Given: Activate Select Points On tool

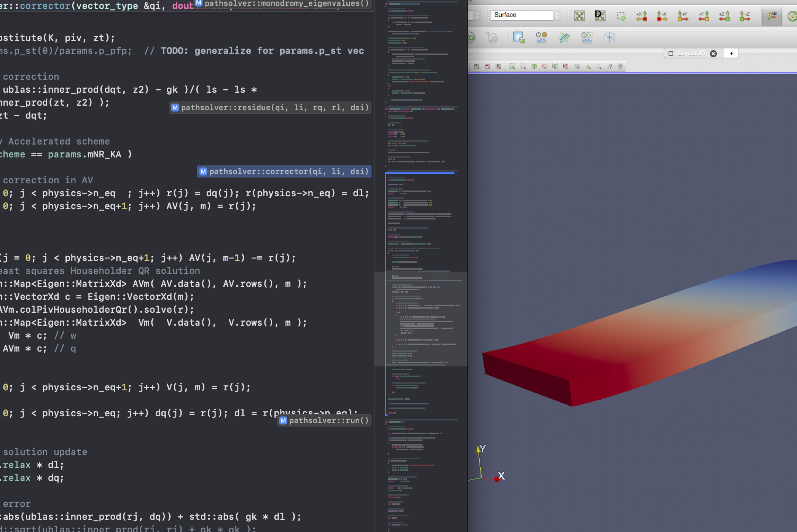Looking at the screenshot, I should pyautogui.click(x=523, y=66).
